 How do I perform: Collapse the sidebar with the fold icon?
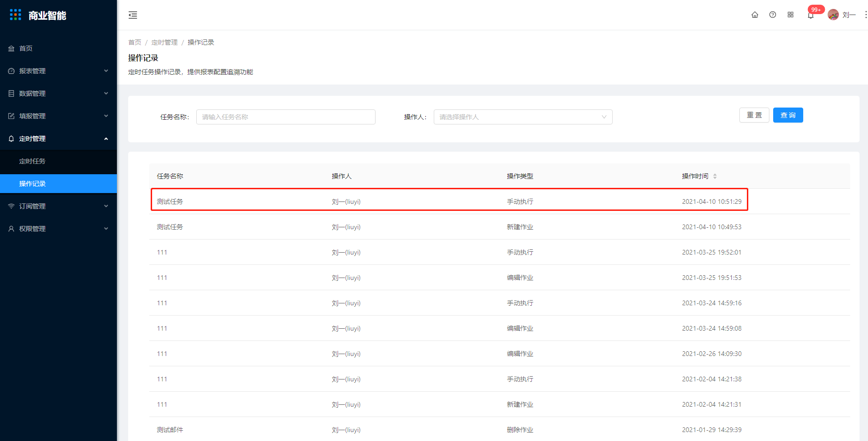(x=133, y=15)
